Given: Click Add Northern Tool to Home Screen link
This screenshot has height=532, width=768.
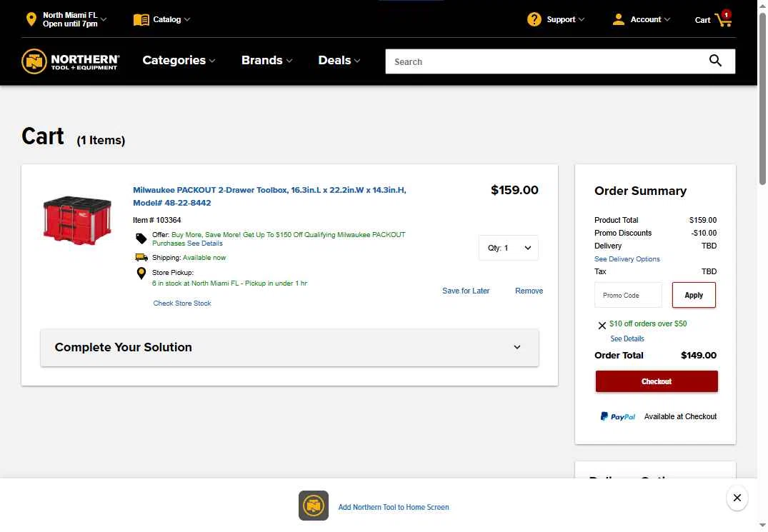Looking at the screenshot, I should [394, 507].
